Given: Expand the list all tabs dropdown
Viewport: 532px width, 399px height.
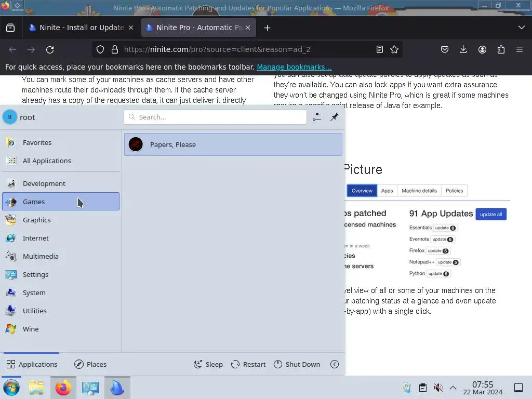Looking at the screenshot, I should pos(522,28).
